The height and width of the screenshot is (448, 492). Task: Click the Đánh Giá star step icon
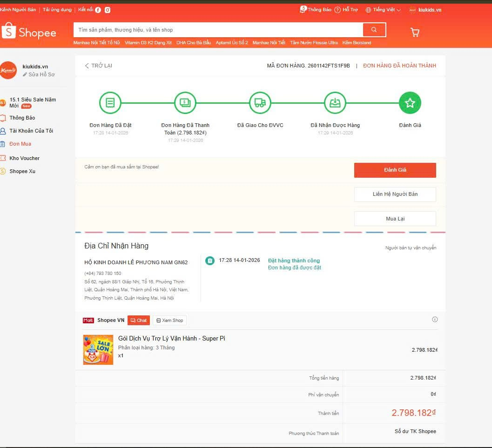click(x=410, y=103)
